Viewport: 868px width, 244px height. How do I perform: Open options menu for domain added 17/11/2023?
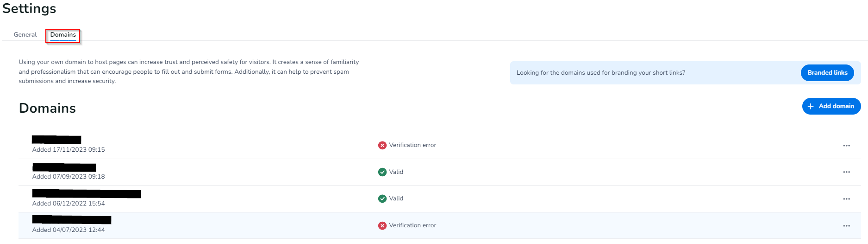tap(846, 146)
